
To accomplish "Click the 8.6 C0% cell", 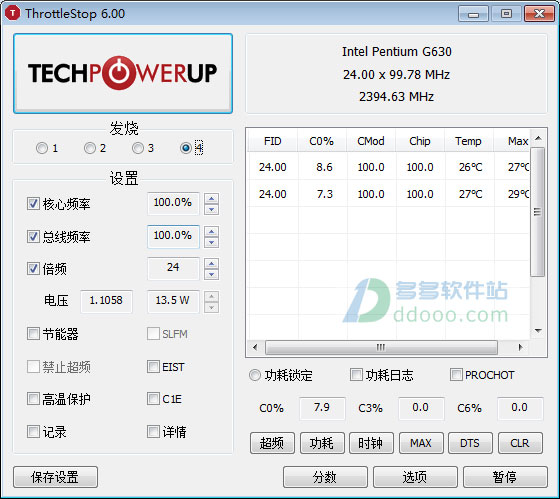I will point(324,167).
